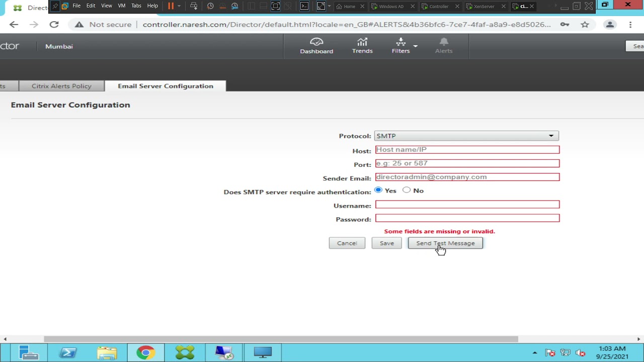Open Citrix Studio taskbar icon

point(185,353)
